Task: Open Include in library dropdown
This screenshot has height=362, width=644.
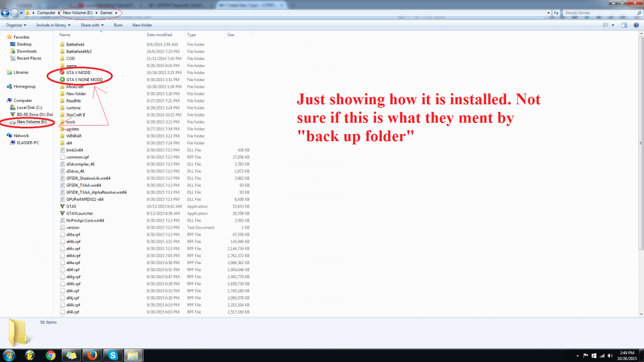Action: click(x=53, y=25)
